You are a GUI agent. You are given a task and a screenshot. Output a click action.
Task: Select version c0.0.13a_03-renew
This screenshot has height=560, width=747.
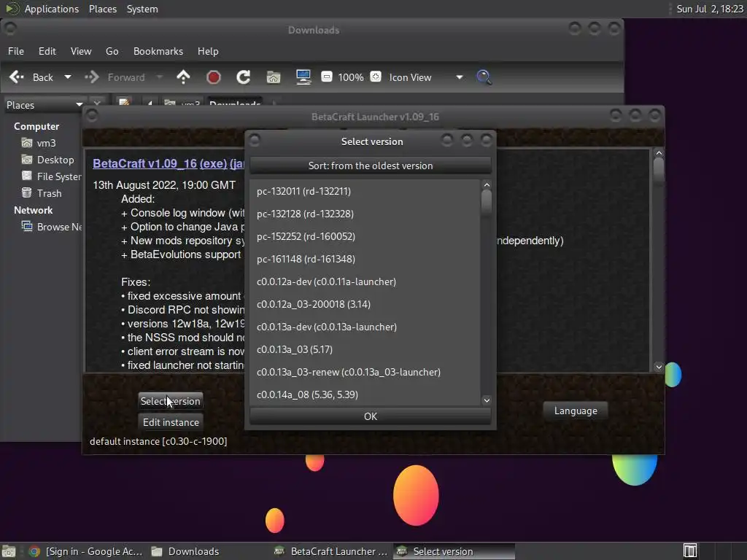(365, 372)
